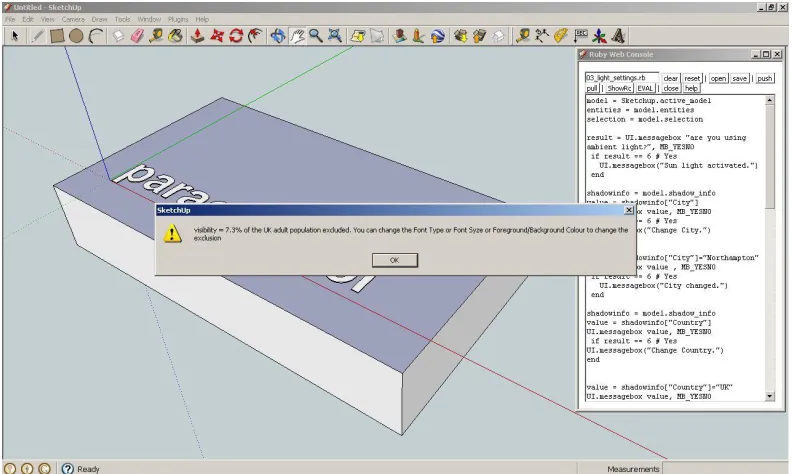Click the clear button in Ruby Web Console
This screenshot has width=792, height=474.
tap(671, 78)
